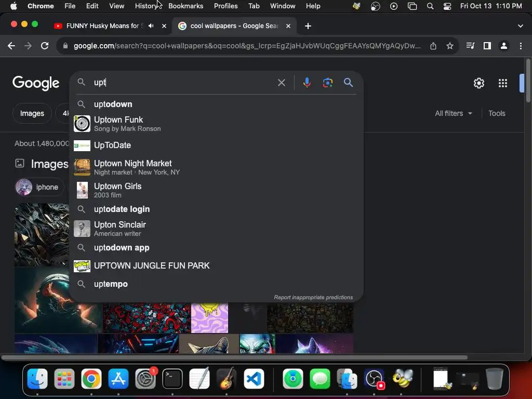Select the uptempo suggestion
The image size is (532, 399).
point(216,284)
